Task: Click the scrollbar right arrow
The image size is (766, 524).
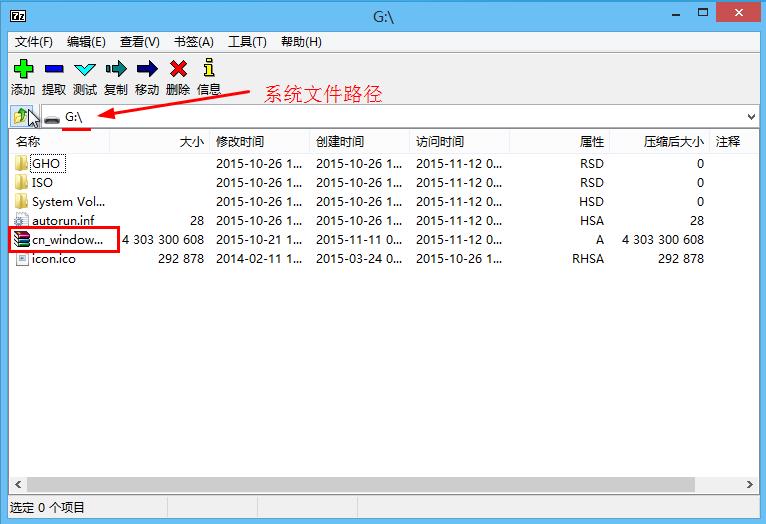Action: point(750,484)
